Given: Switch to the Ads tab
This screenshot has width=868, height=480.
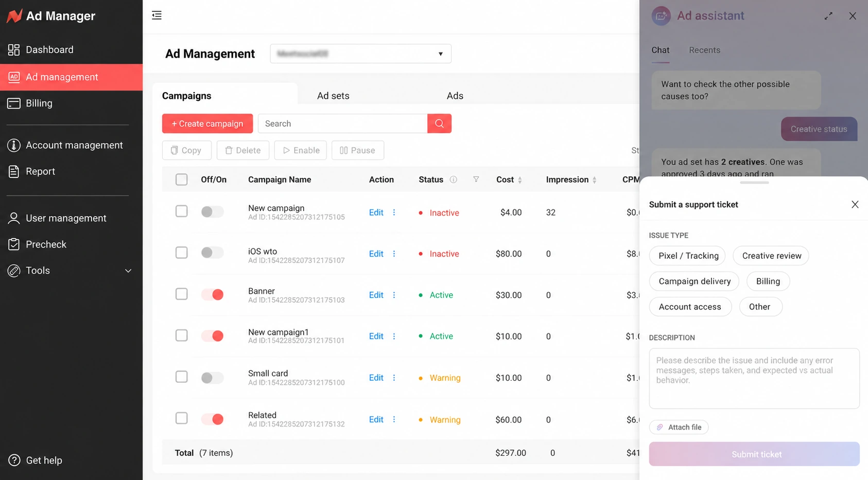Looking at the screenshot, I should [455, 96].
